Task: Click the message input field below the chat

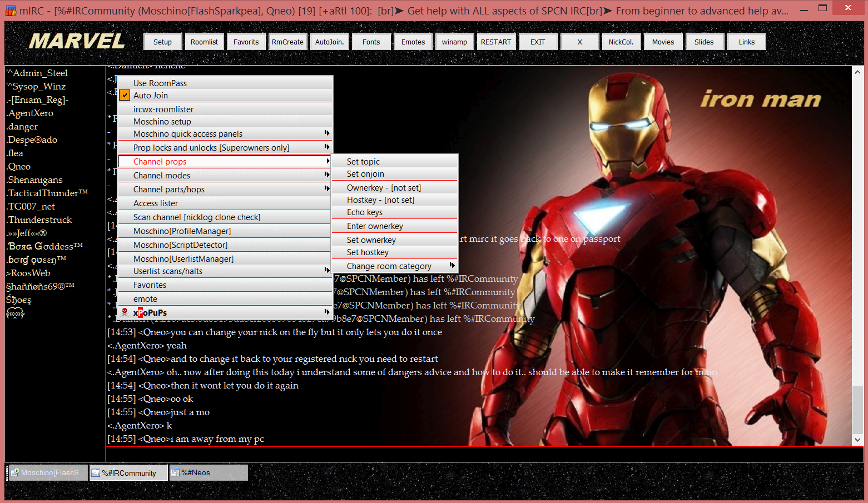Action: (x=478, y=454)
